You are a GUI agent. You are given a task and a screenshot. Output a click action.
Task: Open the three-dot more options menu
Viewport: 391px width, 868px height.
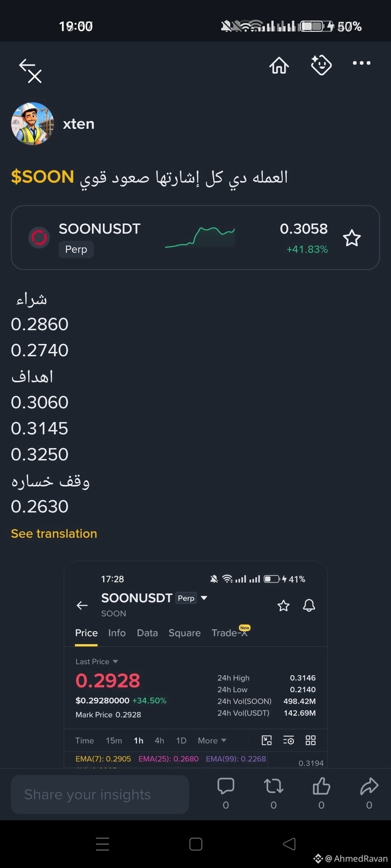coord(362,63)
